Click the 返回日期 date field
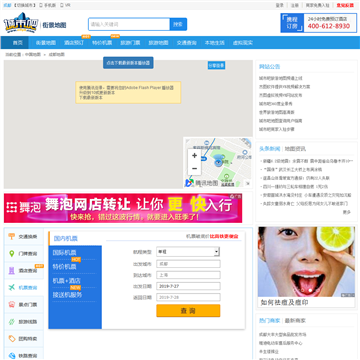This screenshot has width=360, height=360. tap(188, 297)
